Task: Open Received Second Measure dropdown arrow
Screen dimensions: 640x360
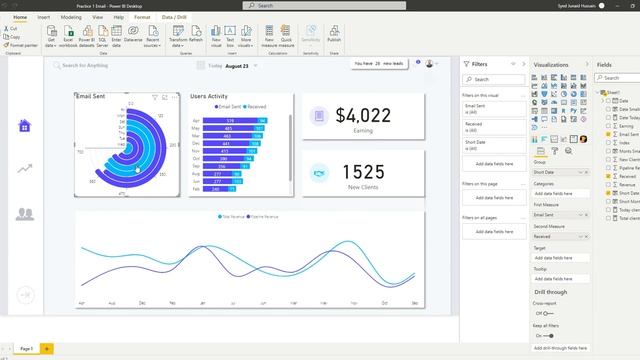Action: click(580, 237)
